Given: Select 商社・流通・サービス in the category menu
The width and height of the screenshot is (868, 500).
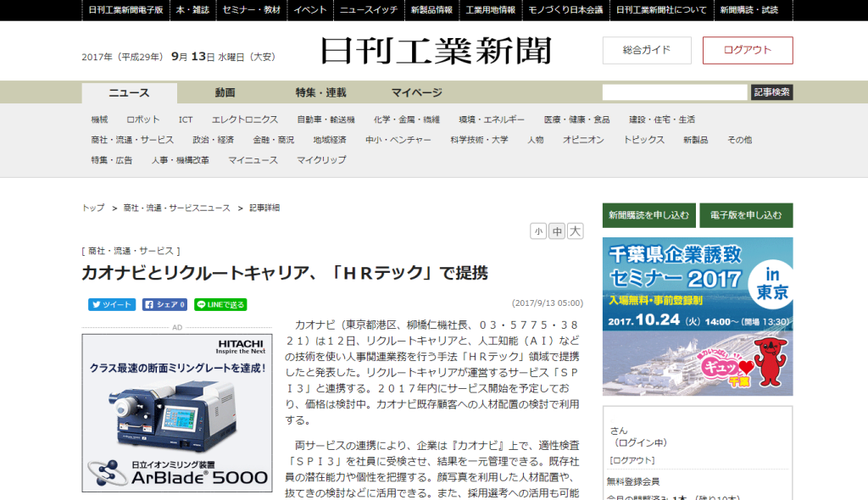Looking at the screenshot, I should [x=132, y=140].
